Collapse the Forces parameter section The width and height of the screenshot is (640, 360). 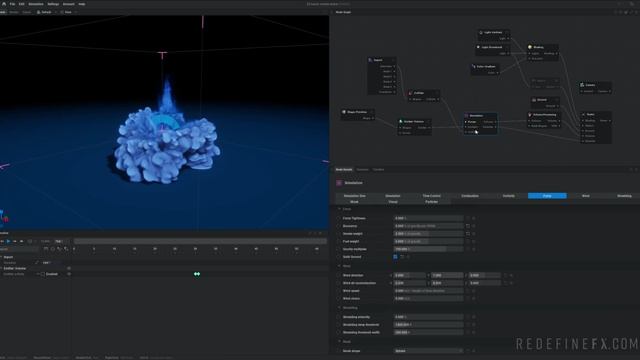tap(339, 209)
